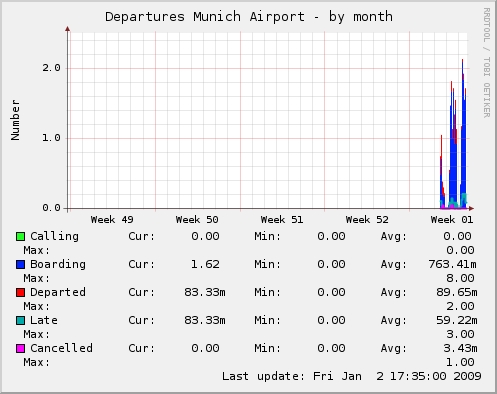Select the Week 50 axis label
Viewport: 497px width, 394px height.
(x=197, y=220)
